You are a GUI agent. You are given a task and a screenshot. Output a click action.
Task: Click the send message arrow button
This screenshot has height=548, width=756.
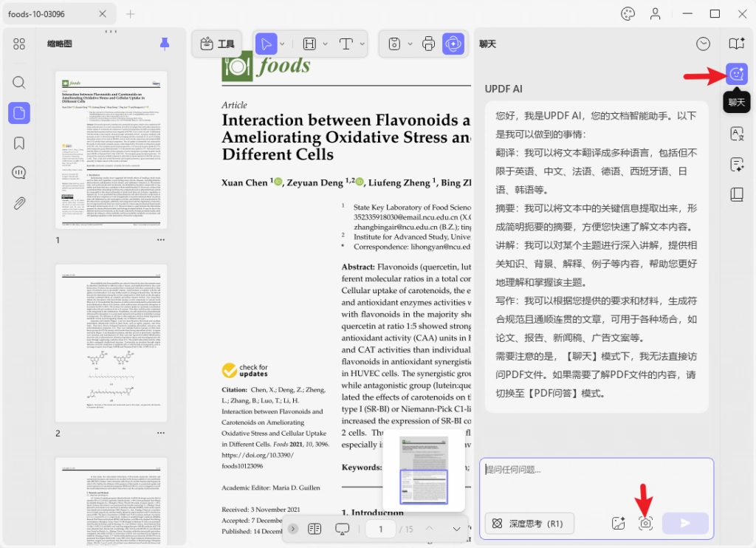pos(685,524)
